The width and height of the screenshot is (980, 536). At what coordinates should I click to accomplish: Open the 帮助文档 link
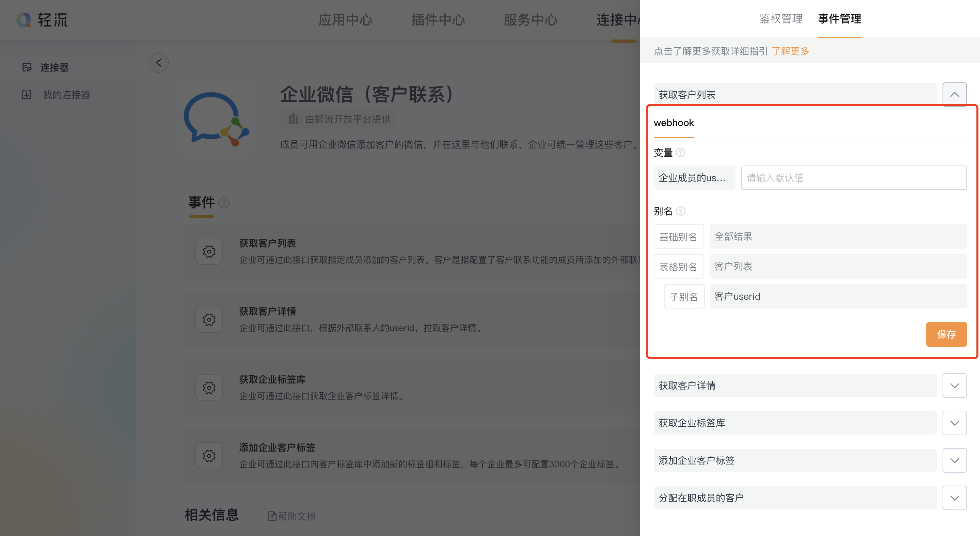click(x=297, y=516)
